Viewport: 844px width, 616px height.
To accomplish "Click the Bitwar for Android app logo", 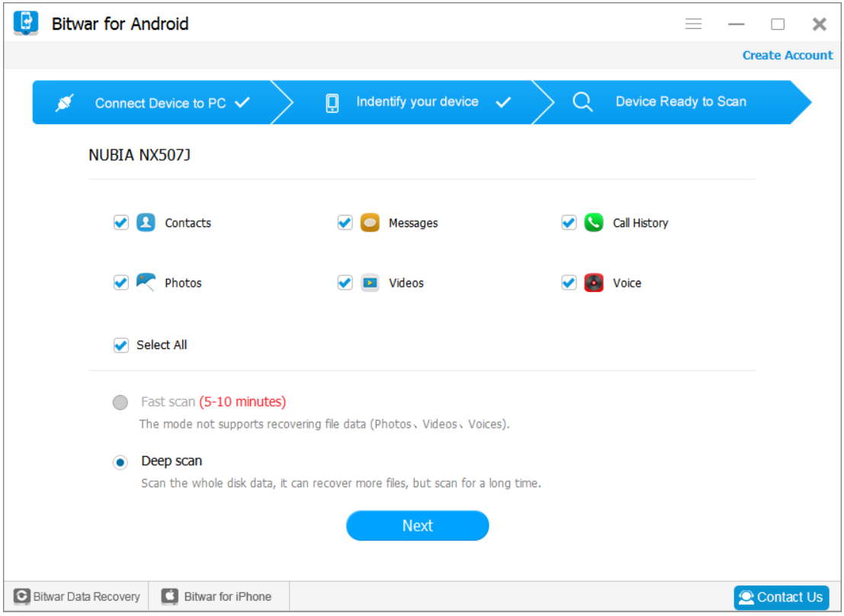I will click(x=27, y=23).
